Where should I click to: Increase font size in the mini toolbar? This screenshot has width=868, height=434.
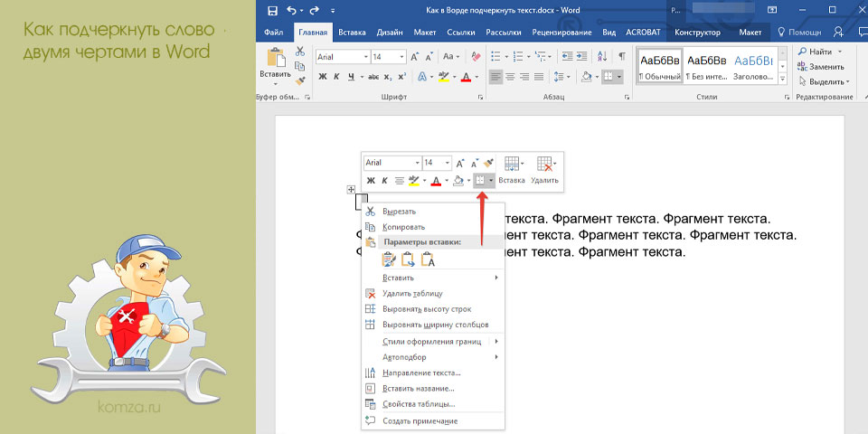pyautogui.click(x=460, y=164)
